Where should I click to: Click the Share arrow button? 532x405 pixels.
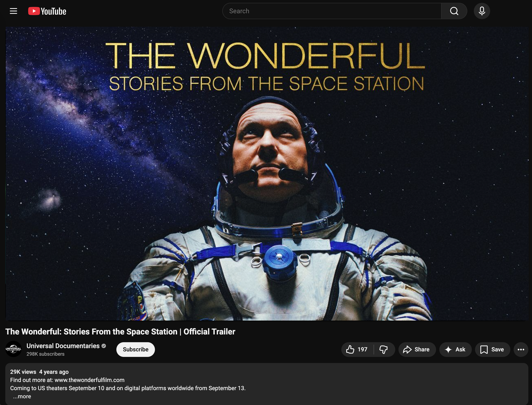click(417, 349)
